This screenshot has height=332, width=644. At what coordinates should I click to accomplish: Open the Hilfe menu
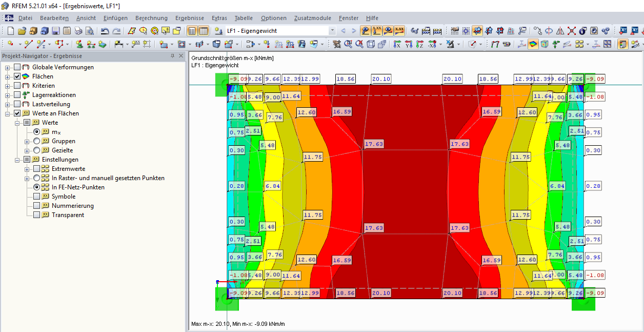click(x=372, y=18)
